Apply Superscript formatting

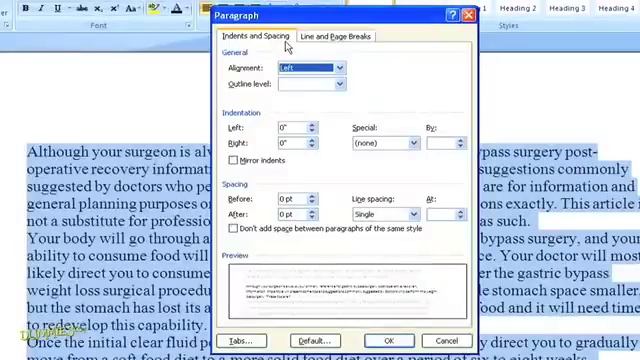[115, 8]
